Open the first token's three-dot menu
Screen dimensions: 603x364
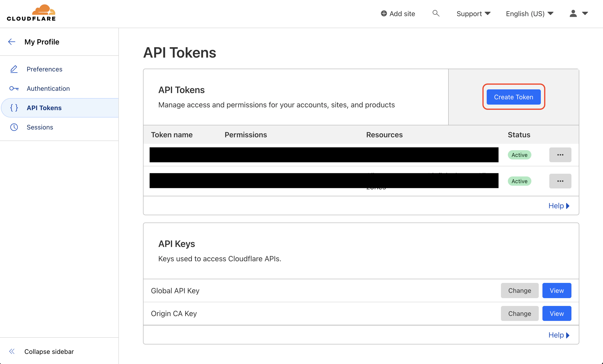click(560, 155)
